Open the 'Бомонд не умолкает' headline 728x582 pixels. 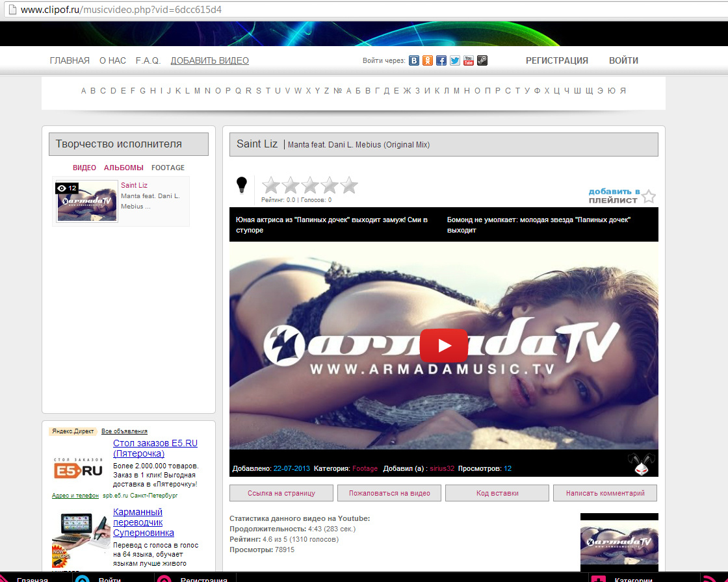tap(539, 225)
